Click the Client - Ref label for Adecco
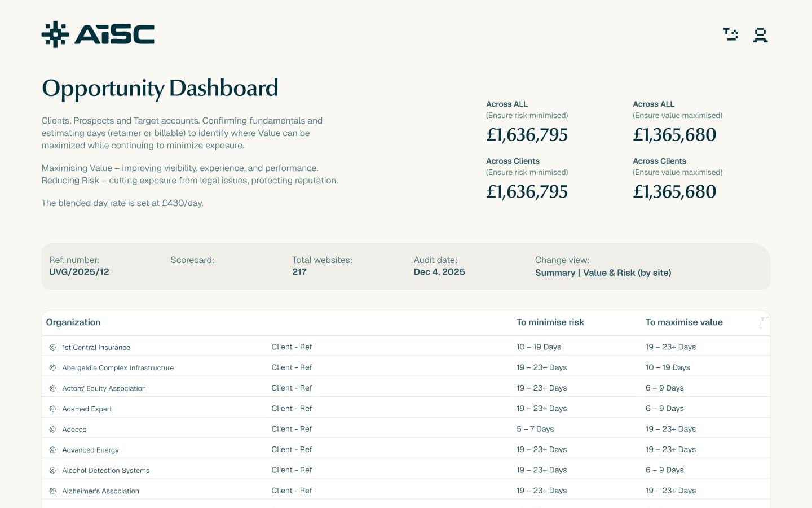This screenshot has height=508, width=812. (292, 428)
